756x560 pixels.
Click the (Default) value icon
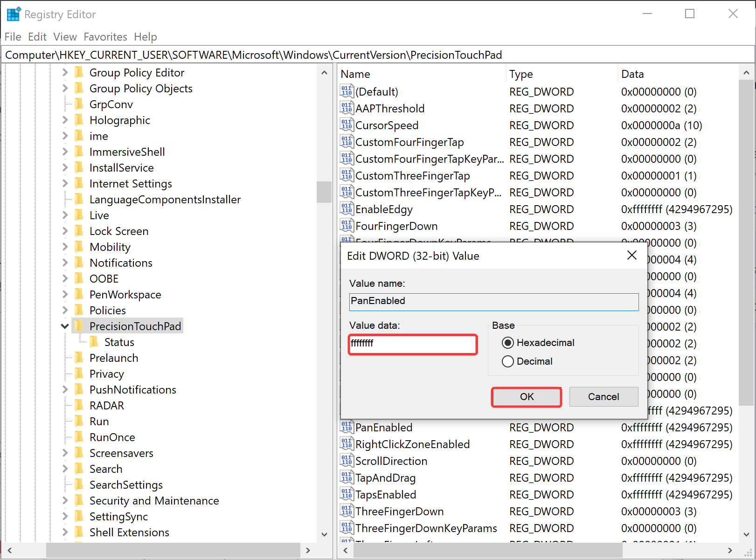[347, 91]
